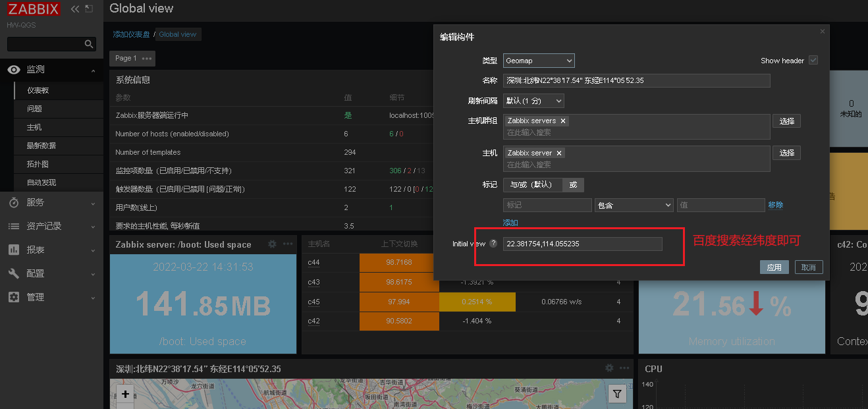Open gear settings on Geomap widget
Viewport: 868px width, 409px height.
coord(609,368)
